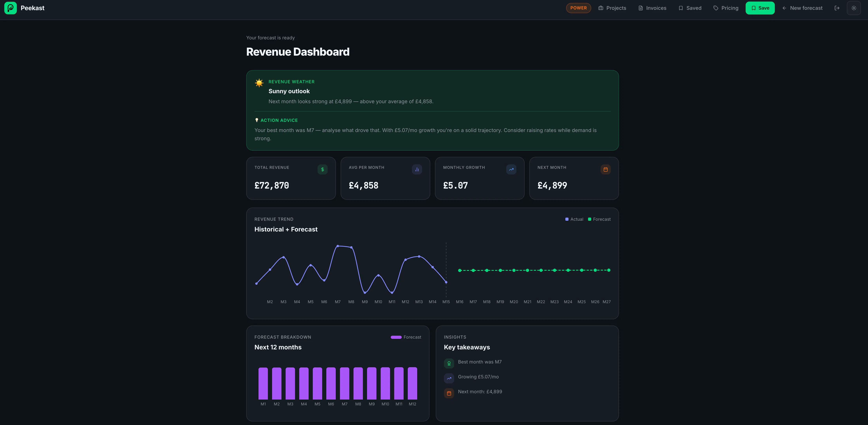This screenshot has height=425, width=868.
Task: Click the Forecast legend swatch in Revenue Trend
Action: click(x=589, y=219)
